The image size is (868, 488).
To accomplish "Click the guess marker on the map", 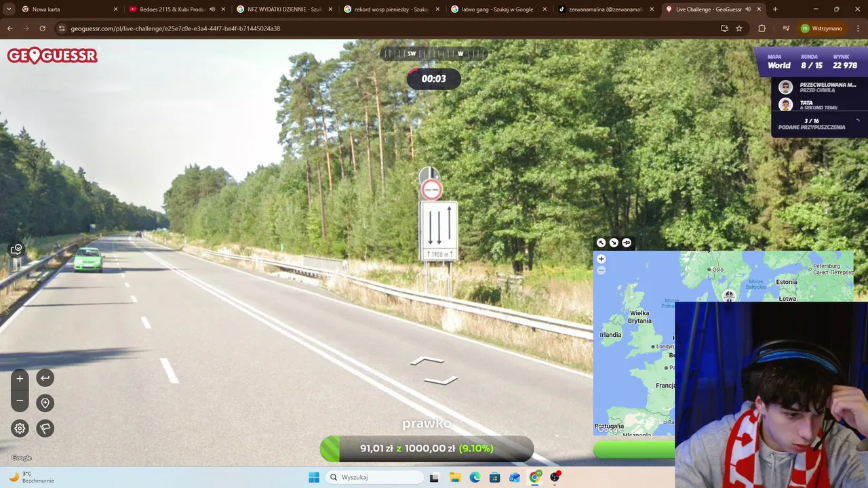I will tap(729, 295).
